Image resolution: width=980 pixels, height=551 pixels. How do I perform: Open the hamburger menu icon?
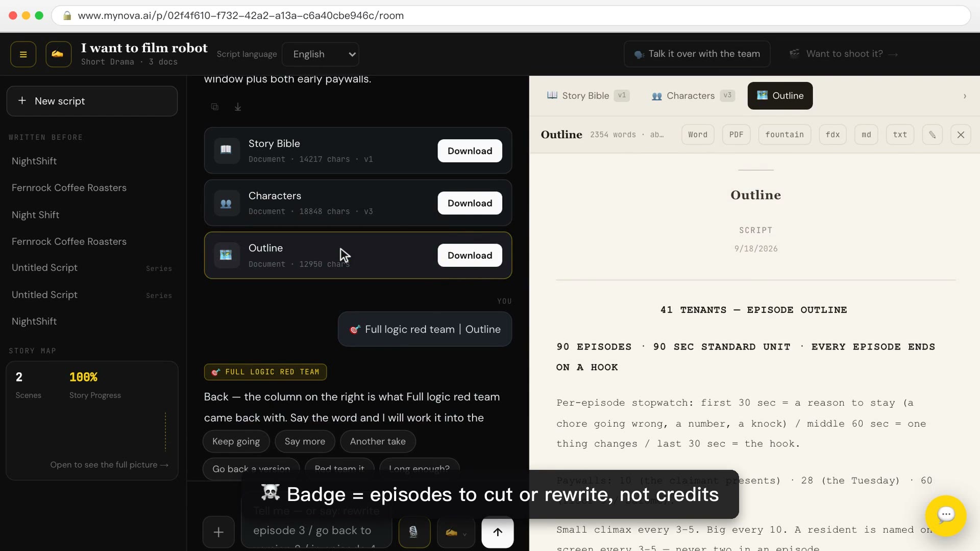(23, 54)
